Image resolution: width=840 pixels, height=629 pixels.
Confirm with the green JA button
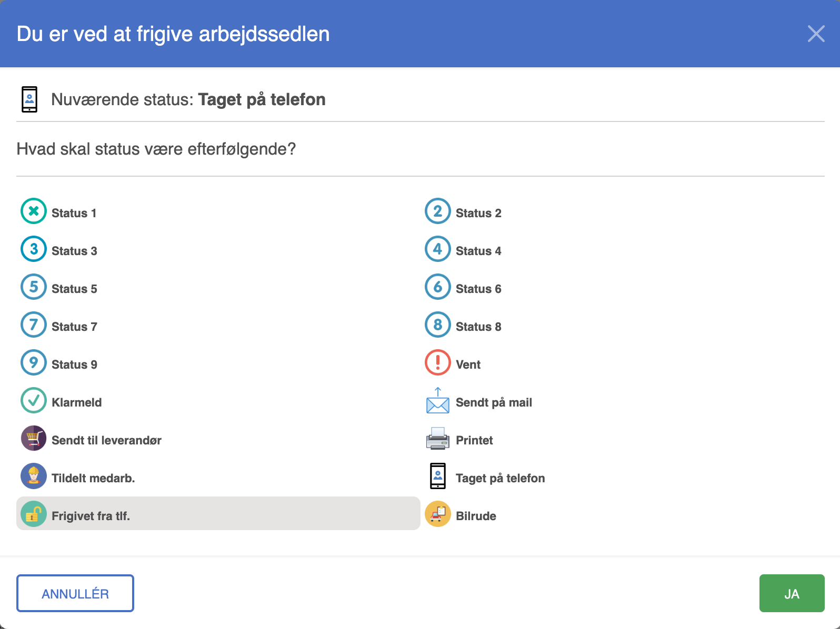[x=792, y=593]
